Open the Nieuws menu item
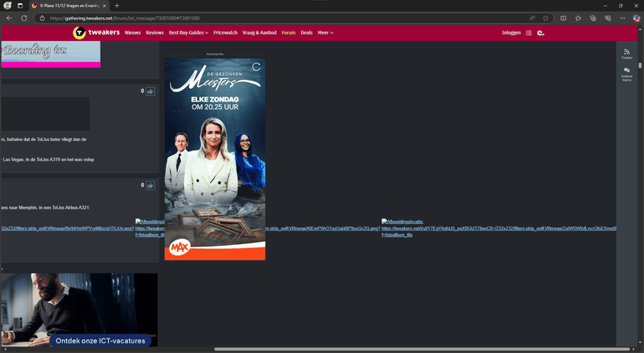644x353 pixels. 133,33
